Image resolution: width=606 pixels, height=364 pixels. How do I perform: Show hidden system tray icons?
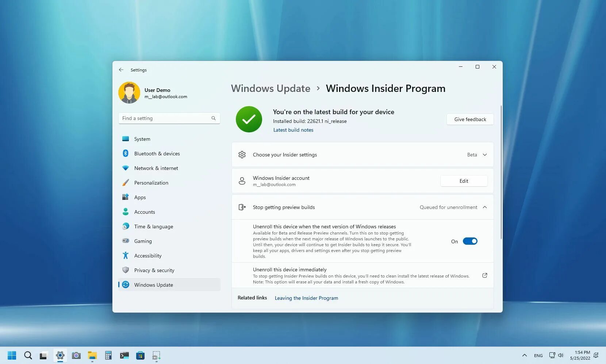(x=525, y=355)
